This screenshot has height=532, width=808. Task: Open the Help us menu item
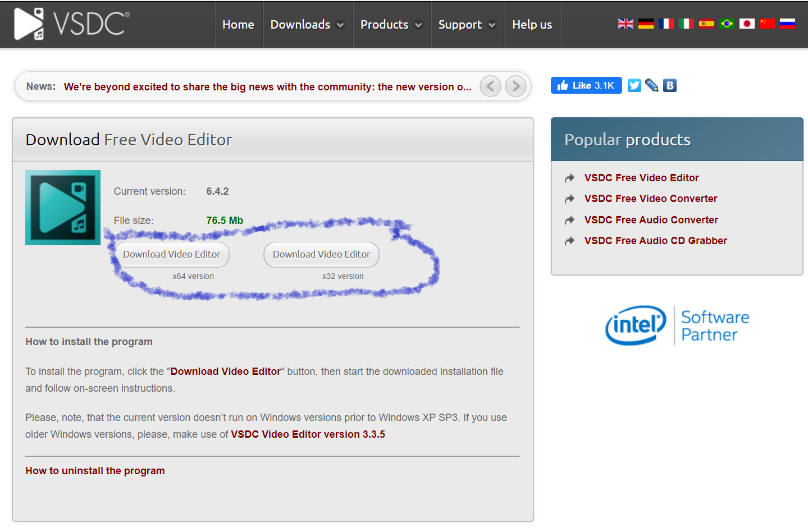532,25
